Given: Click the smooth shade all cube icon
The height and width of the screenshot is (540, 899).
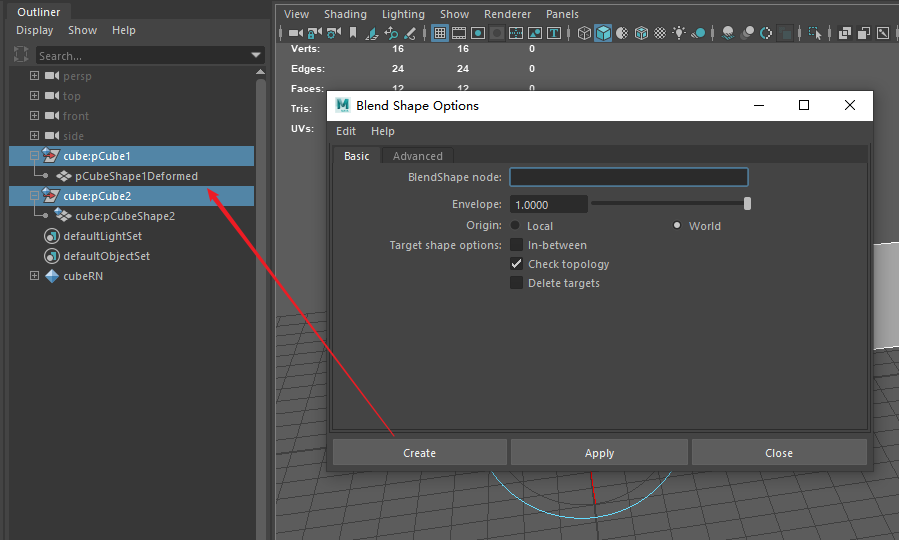Looking at the screenshot, I should (x=604, y=33).
